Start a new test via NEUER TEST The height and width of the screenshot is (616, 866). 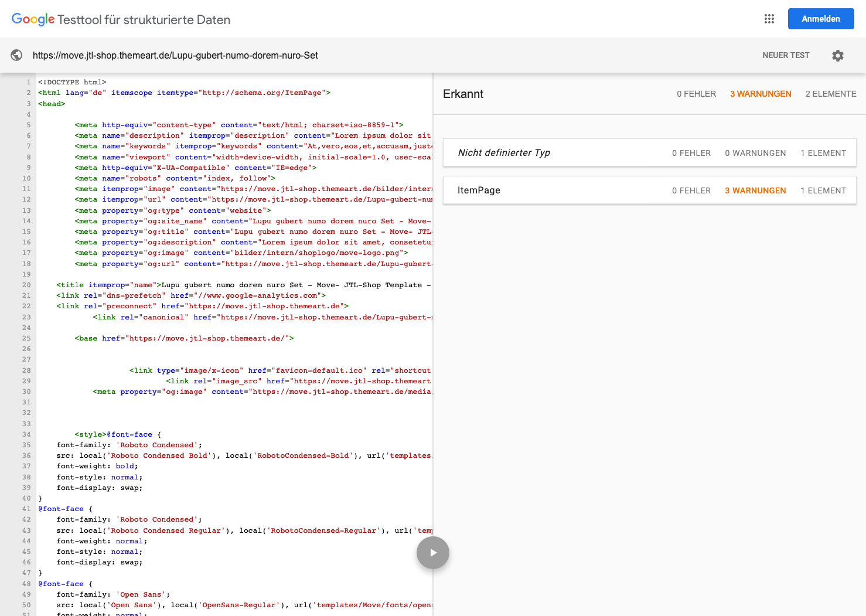tap(786, 55)
